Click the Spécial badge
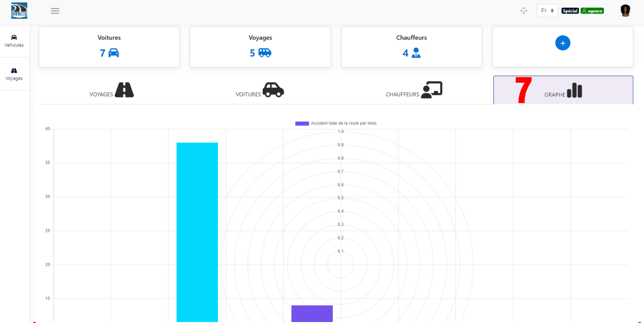 pyautogui.click(x=570, y=11)
